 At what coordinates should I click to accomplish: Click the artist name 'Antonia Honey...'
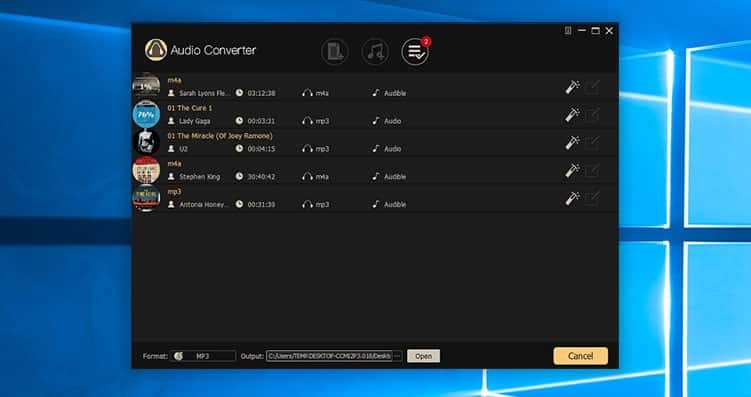point(204,204)
